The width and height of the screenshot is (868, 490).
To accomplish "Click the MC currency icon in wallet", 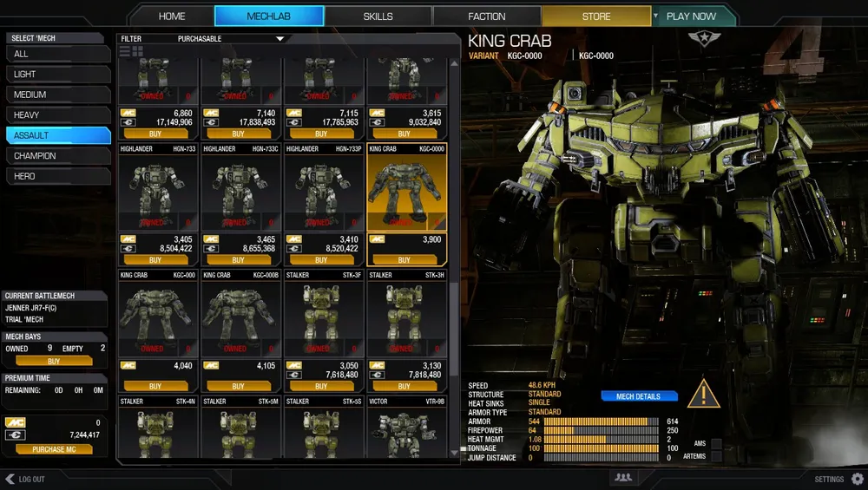I will click(15, 421).
